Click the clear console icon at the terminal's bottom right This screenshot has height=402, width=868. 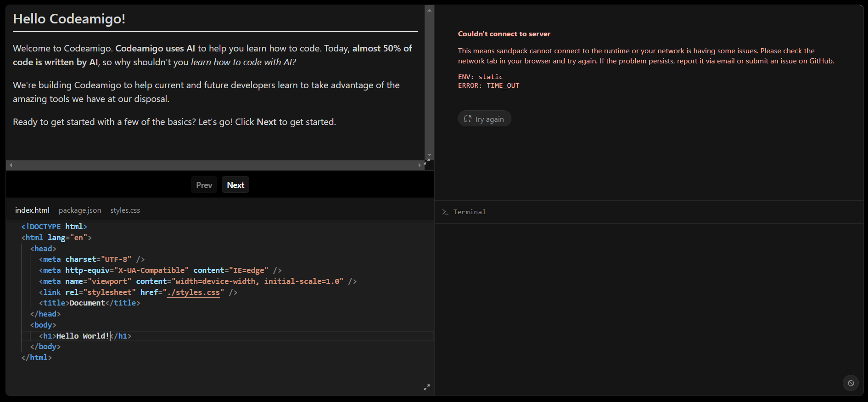click(851, 383)
